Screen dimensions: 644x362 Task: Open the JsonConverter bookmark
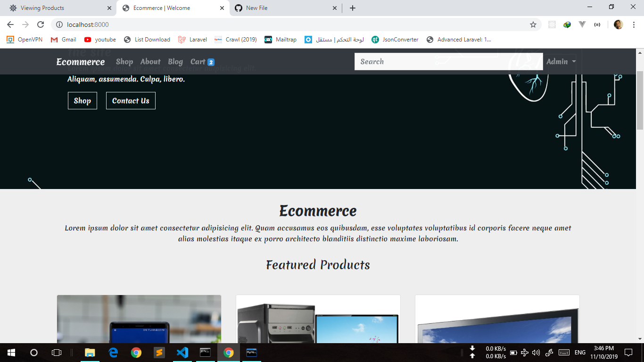pos(395,40)
